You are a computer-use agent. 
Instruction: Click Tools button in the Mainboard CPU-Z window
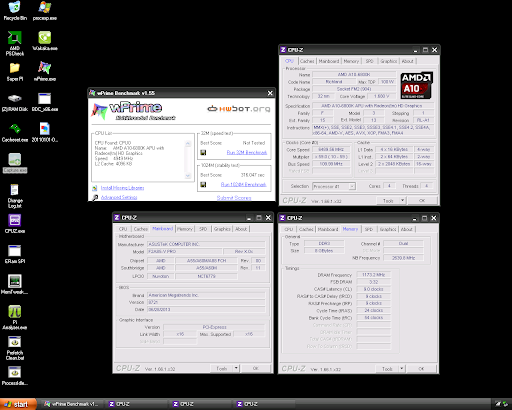[x=222, y=368]
